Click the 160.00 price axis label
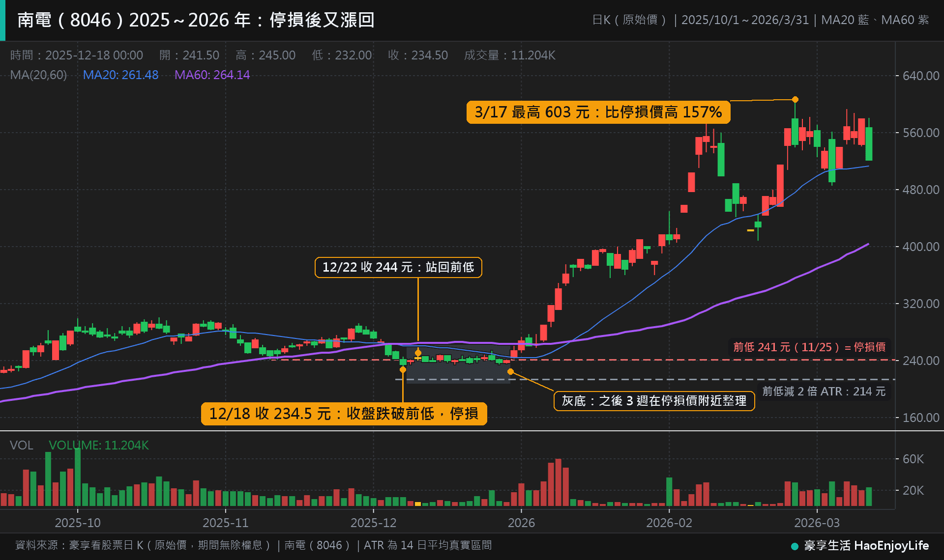944x560 pixels. point(921,418)
